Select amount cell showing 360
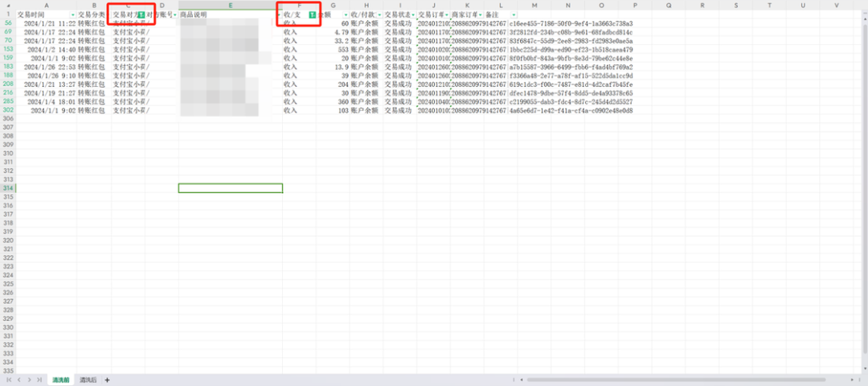The height and width of the screenshot is (386, 868). click(333, 102)
